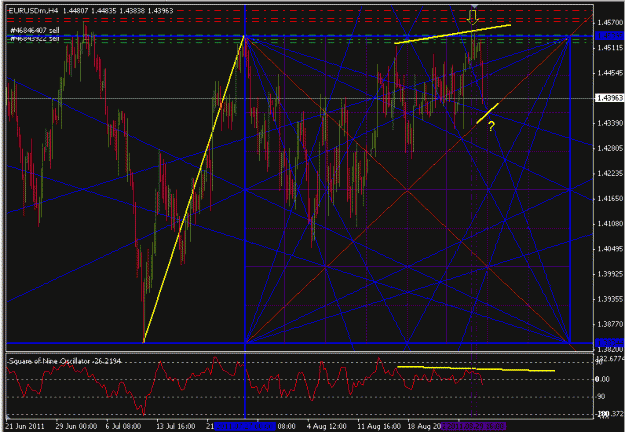Click the 1.42235 price scale label

pos(610,174)
